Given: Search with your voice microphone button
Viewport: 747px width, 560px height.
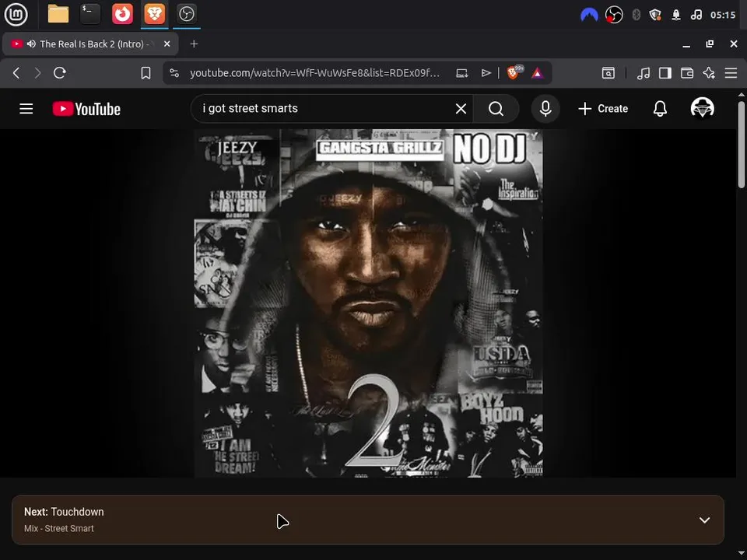Looking at the screenshot, I should pos(545,109).
